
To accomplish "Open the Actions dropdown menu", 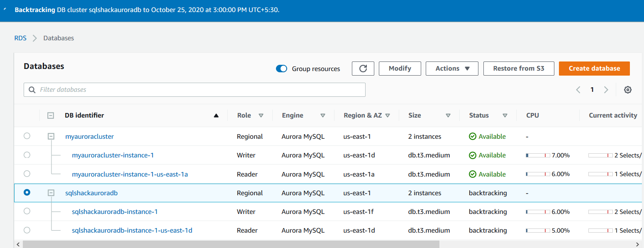I will coord(452,69).
